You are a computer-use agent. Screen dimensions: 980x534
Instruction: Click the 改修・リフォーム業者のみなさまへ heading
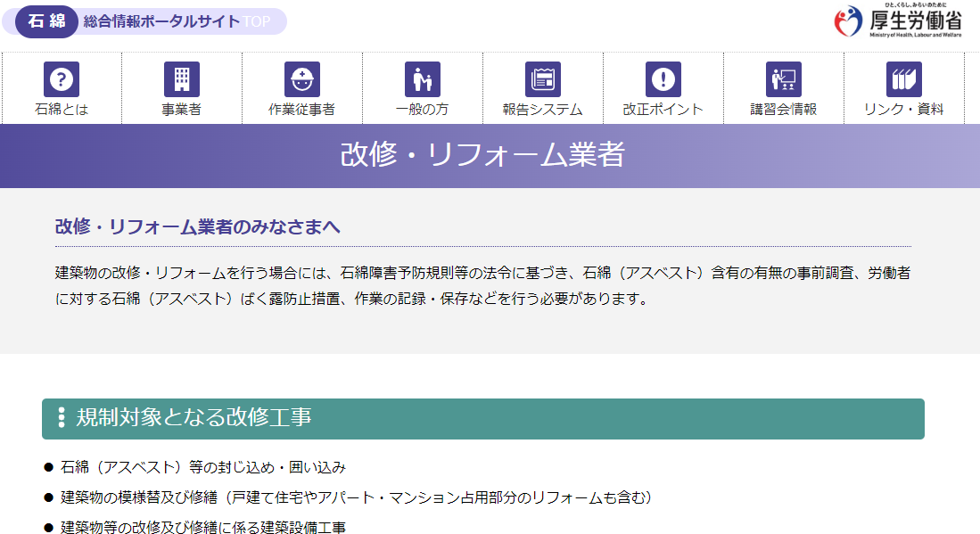pos(197,226)
